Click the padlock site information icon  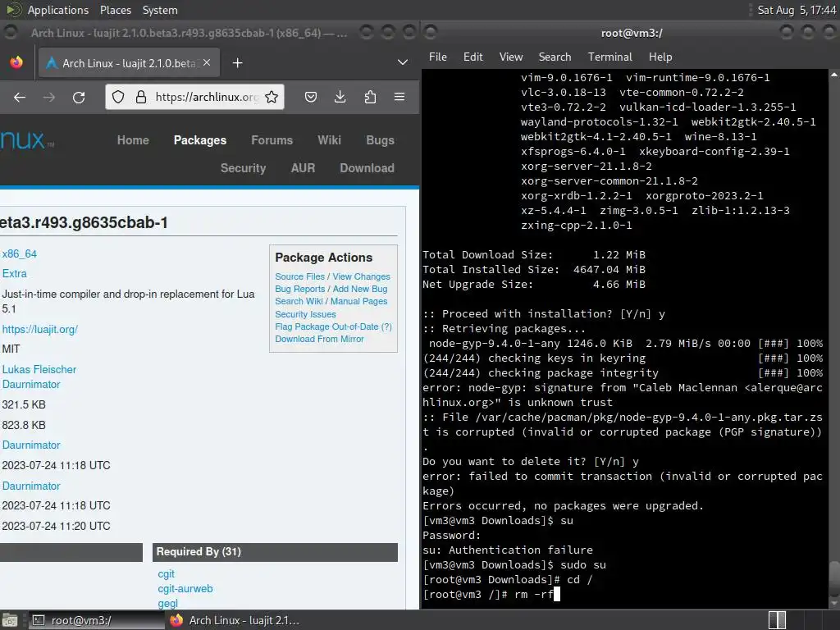(141, 97)
